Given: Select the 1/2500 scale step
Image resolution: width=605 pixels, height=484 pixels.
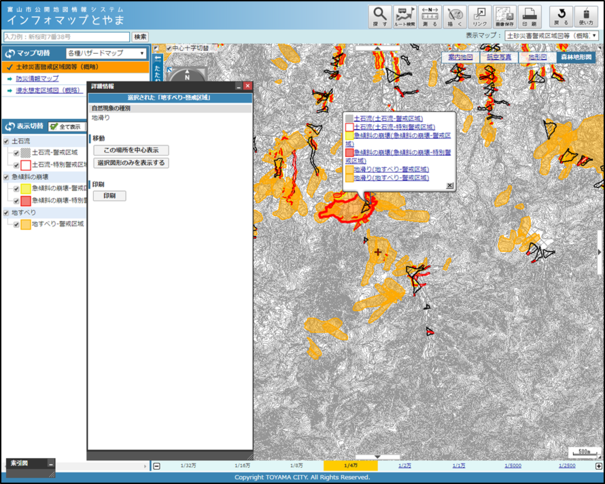Looking at the screenshot, I should click(x=567, y=466).
